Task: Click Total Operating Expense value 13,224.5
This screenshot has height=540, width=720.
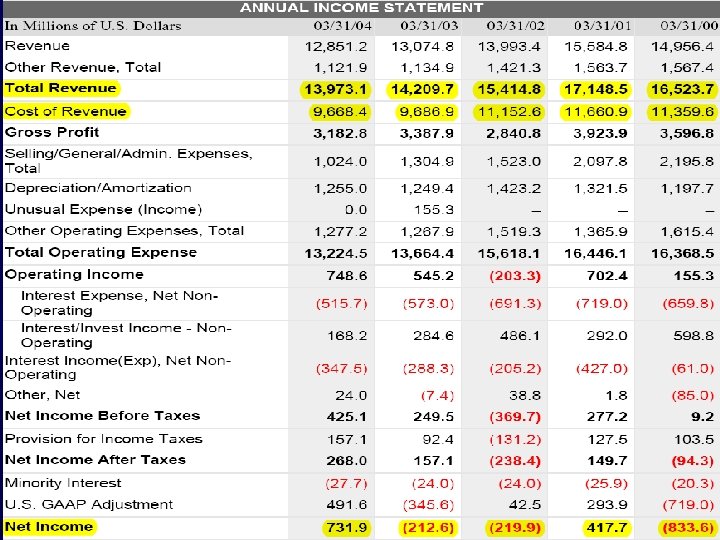Action: tap(336, 253)
